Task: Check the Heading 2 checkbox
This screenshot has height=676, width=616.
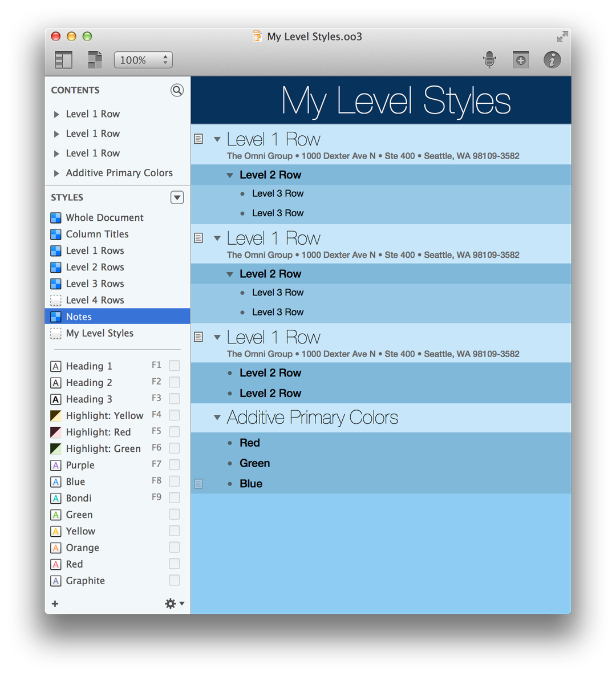Action: tap(175, 382)
